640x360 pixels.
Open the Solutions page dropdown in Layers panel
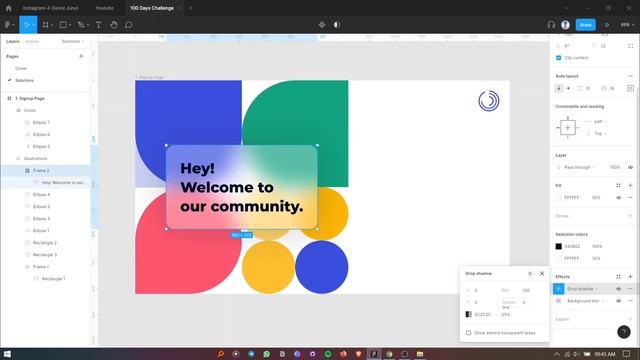pyautogui.click(x=73, y=41)
